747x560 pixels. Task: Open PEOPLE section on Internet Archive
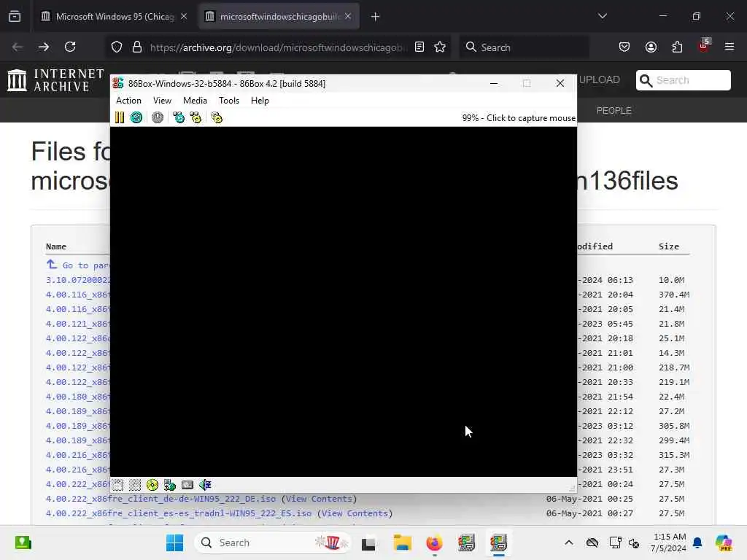pyautogui.click(x=614, y=111)
